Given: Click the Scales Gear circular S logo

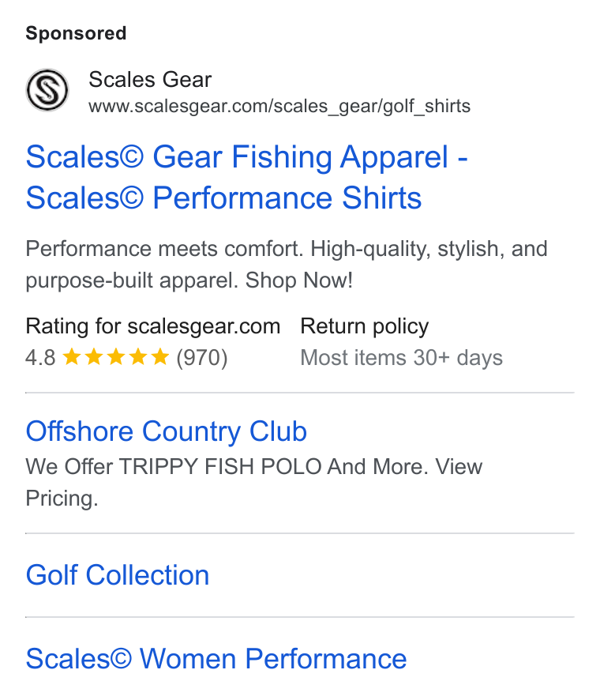Looking at the screenshot, I should (x=47, y=90).
